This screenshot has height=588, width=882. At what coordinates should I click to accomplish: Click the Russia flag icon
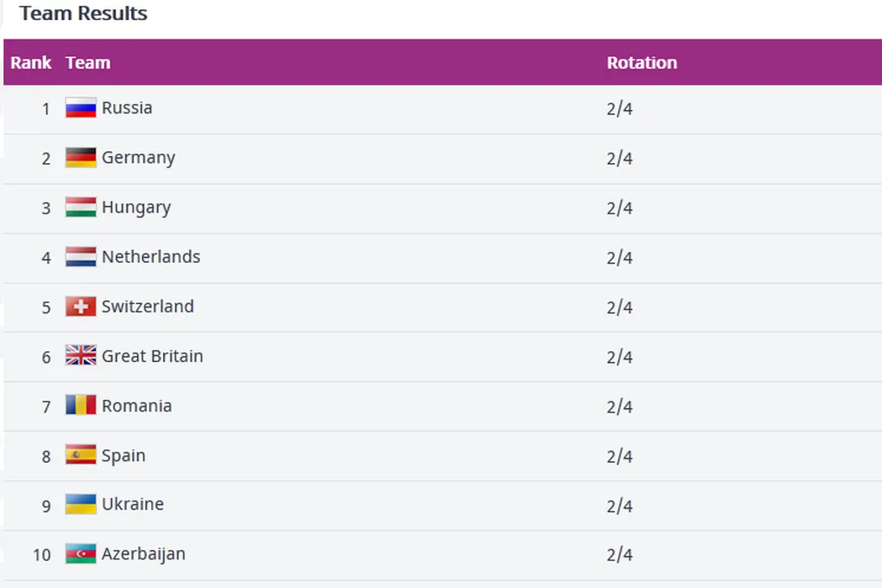[x=81, y=108]
